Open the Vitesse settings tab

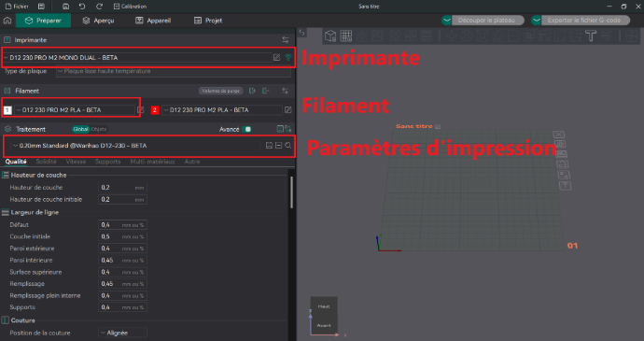76,162
